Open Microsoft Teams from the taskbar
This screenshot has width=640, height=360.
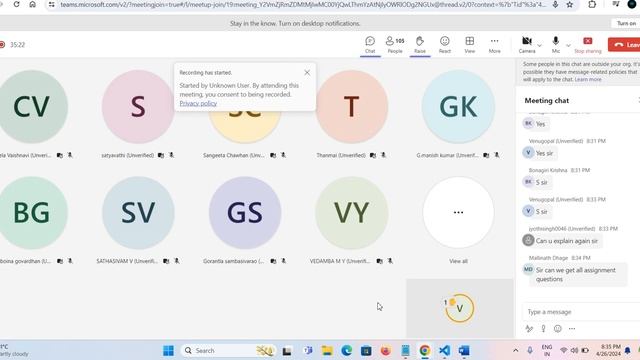click(308, 350)
